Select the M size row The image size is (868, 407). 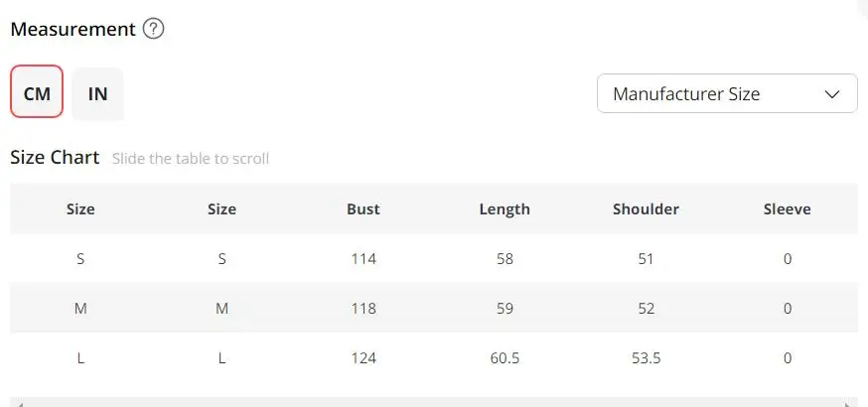coord(434,308)
